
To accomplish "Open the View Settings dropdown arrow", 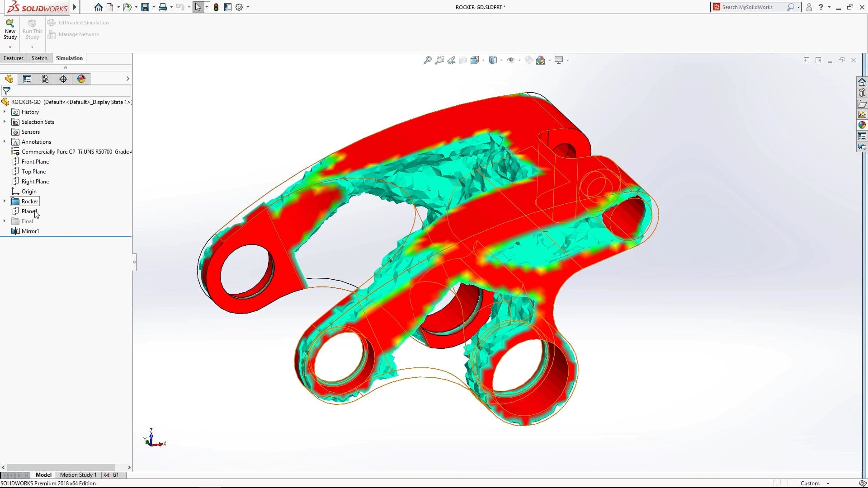I will pyautogui.click(x=567, y=60).
